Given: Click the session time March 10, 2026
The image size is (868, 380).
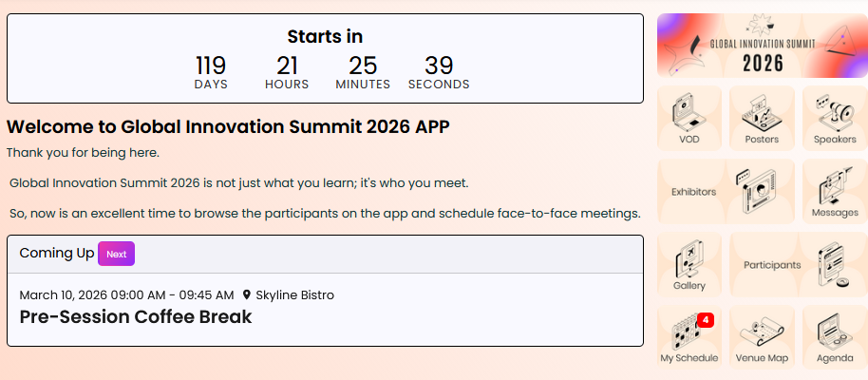Looking at the screenshot, I should (x=126, y=295).
